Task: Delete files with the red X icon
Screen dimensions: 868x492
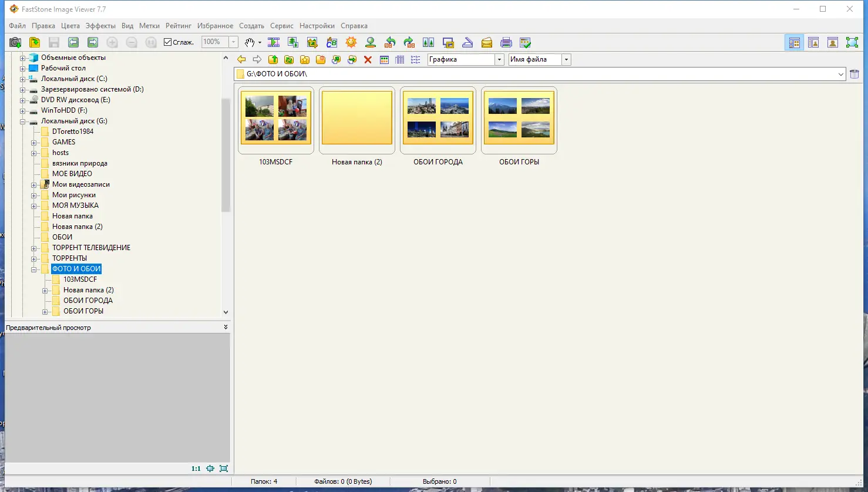Action: pyautogui.click(x=368, y=59)
